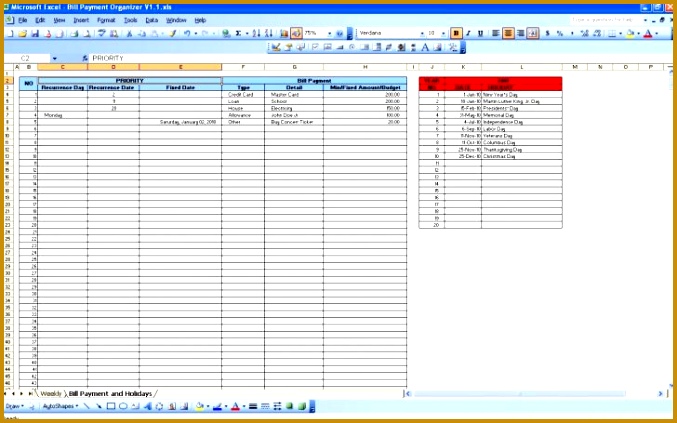
Task: Toggle the Drawing toolbar button
Action: tap(296, 33)
